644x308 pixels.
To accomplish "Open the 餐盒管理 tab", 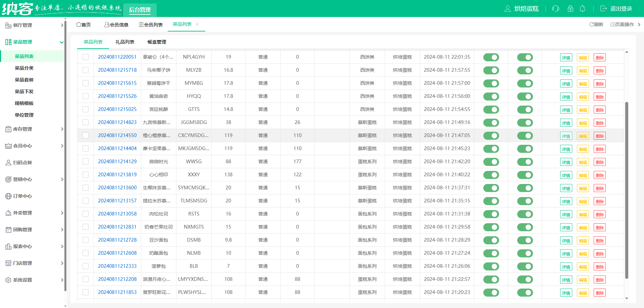I will click(x=157, y=42).
